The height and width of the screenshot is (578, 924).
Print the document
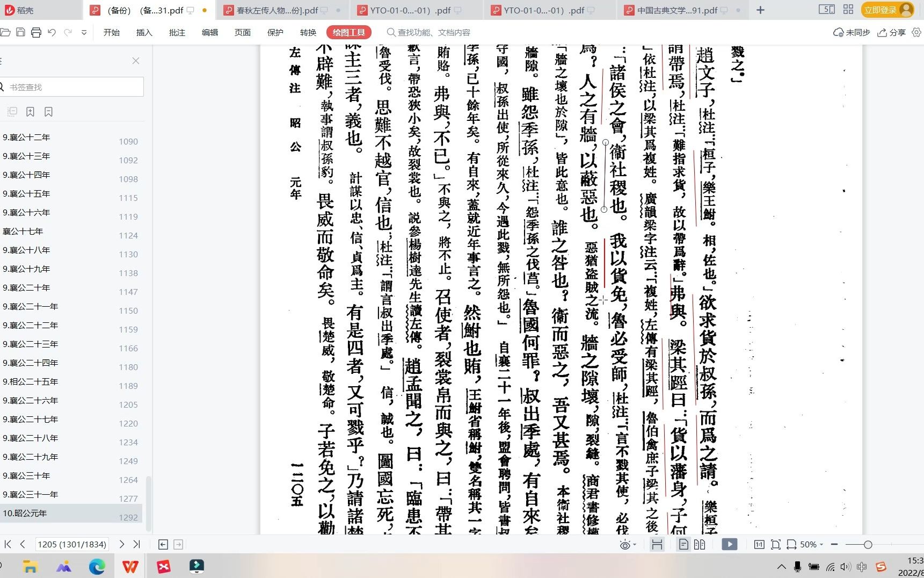pyautogui.click(x=36, y=33)
